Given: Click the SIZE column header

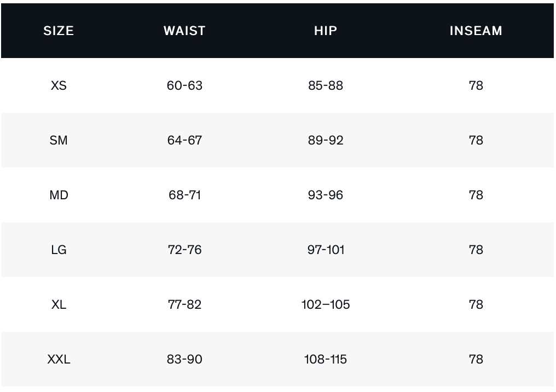Looking at the screenshot, I should pos(59,31).
